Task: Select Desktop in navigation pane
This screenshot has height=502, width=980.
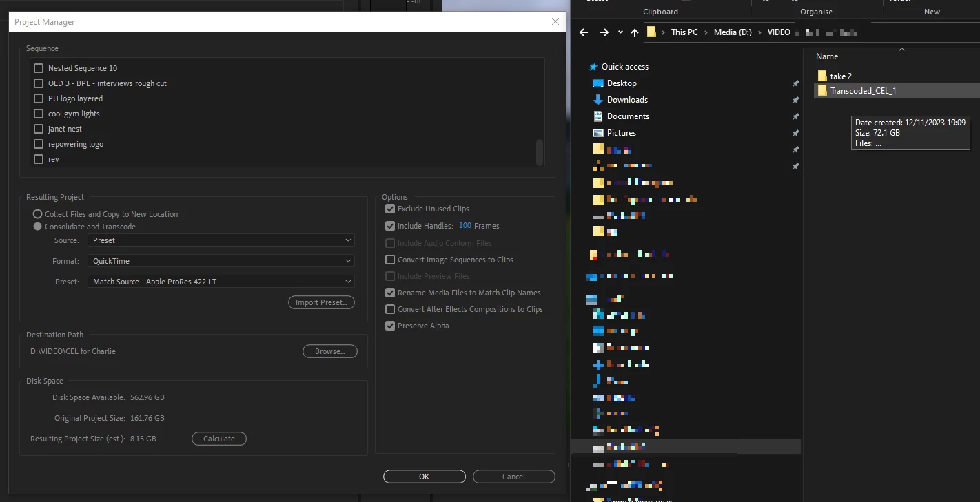Action: pyautogui.click(x=622, y=83)
